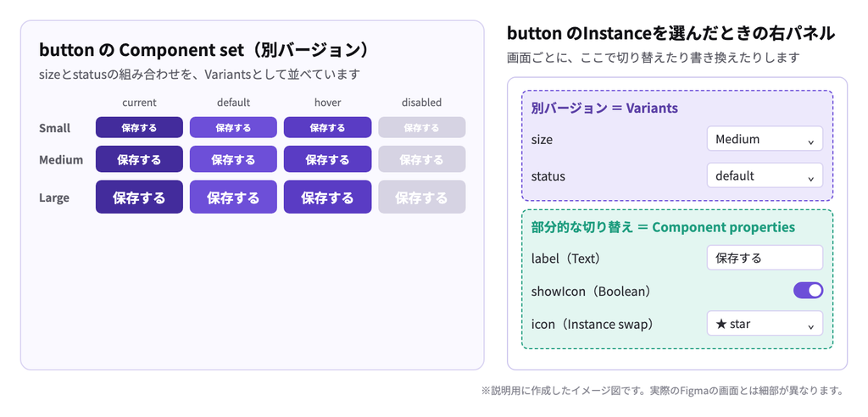868x417 pixels.
Task: Click the Medium current 保存する button
Action: click(x=139, y=159)
